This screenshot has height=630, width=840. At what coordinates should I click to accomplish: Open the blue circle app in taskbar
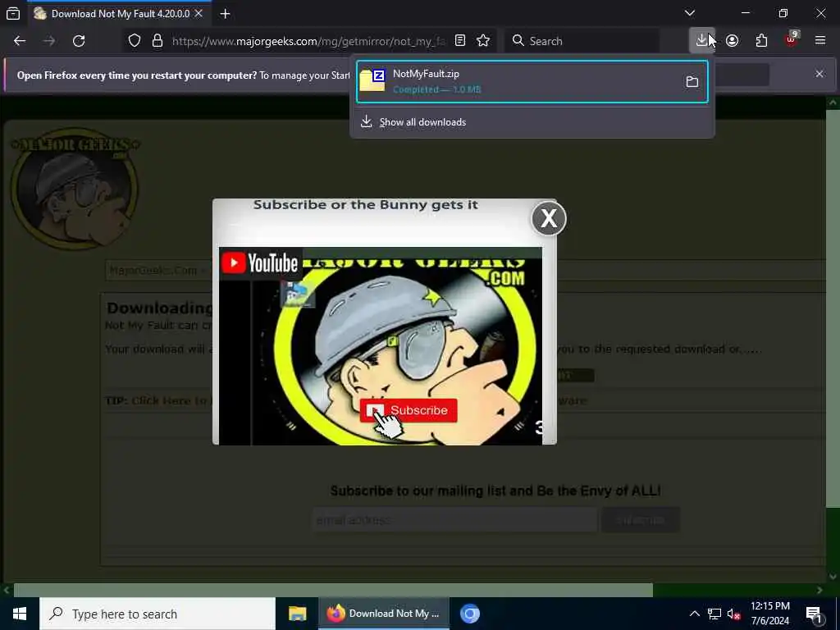470,614
